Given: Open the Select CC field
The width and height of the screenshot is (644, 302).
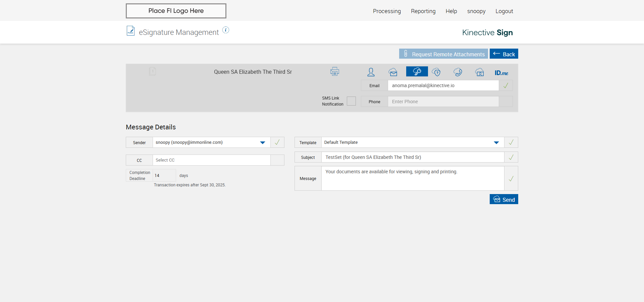Looking at the screenshot, I should pyautogui.click(x=211, y=160).
